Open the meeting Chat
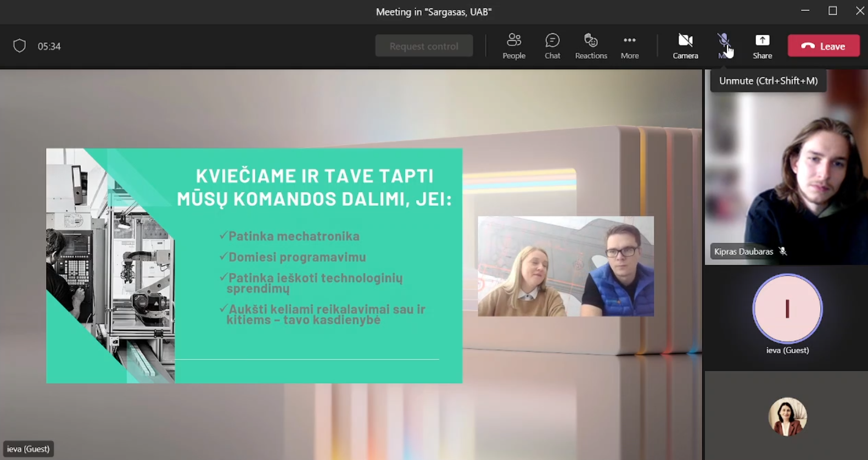This screenshot has height=460, width=868. coord(552,46)
